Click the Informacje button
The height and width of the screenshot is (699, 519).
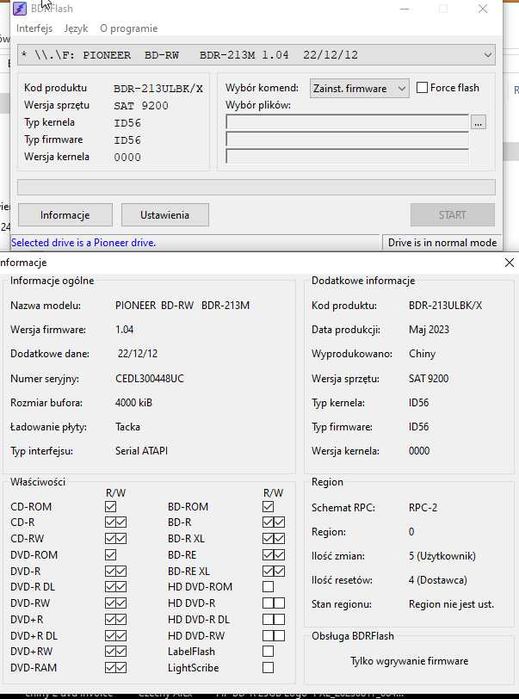[65, 215]
